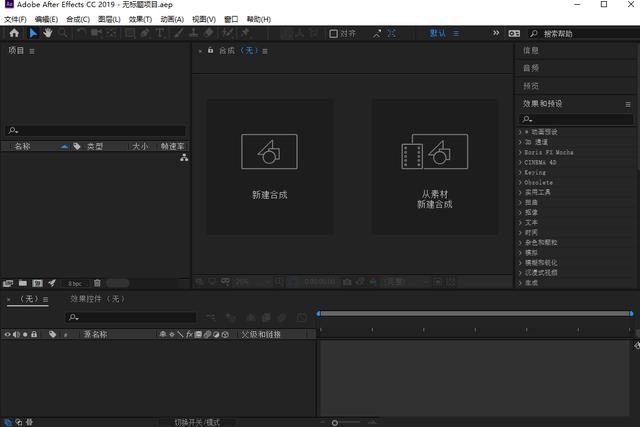Expand the Obsolete effects category
This screenshot has height=427, width=640.
[x=520, y=182]
